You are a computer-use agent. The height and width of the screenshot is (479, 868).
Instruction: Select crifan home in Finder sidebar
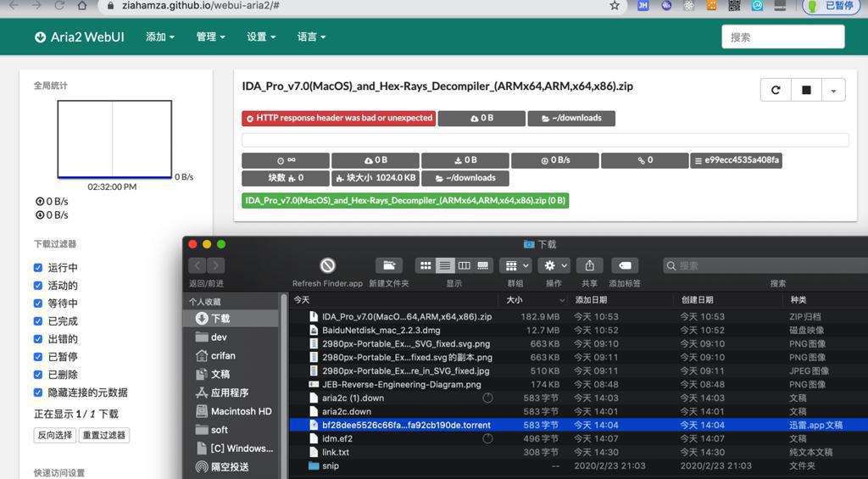tap(232, 355)
